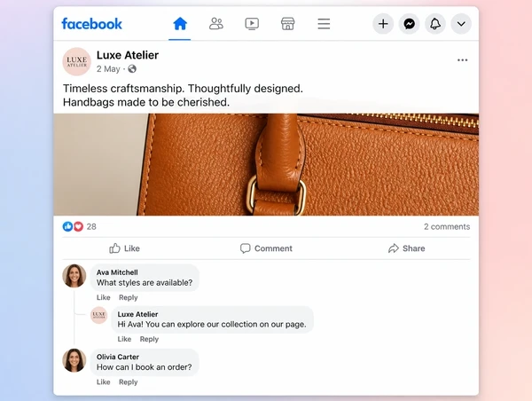532x401 pixels.
Task: Click the public globe privacy icon
Action: pyautogui.click(x=132, y=69)
